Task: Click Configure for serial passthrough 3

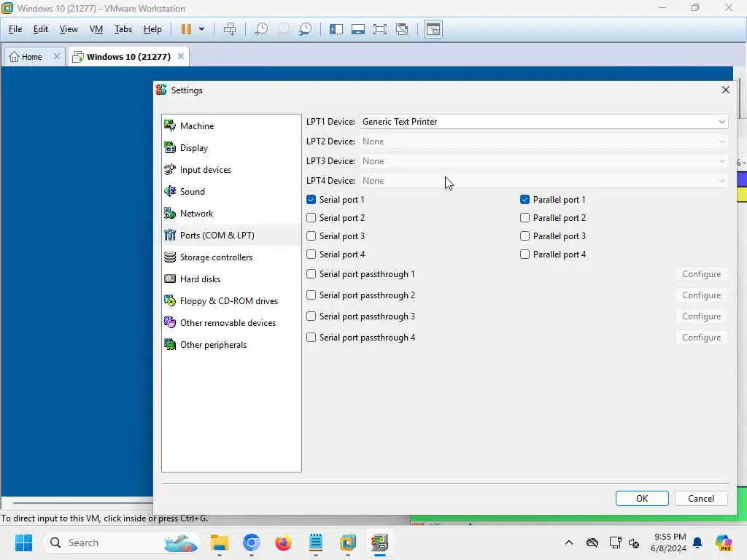Action: click(x=701, y=316)
